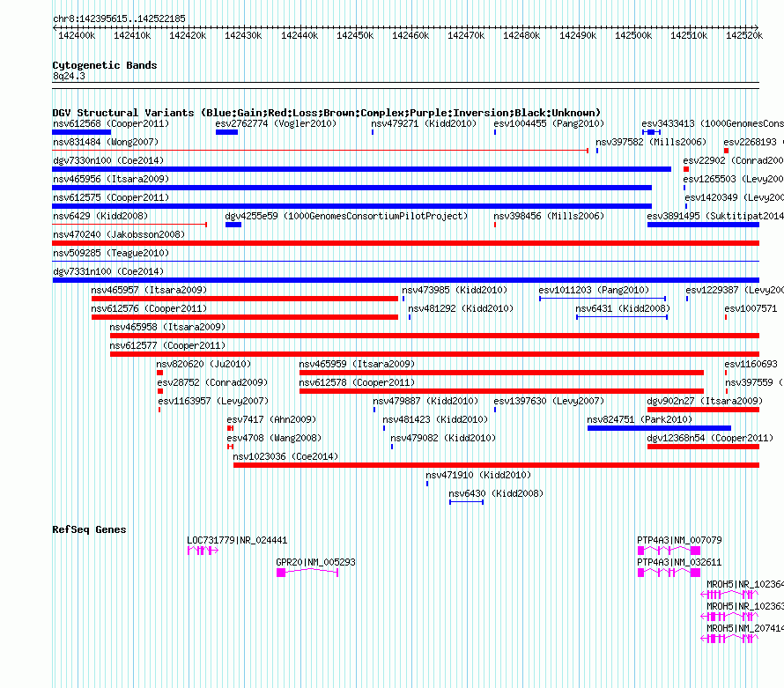
Task: Click the nsv820620 (Ju2010) label
Action: tap(203, 364)
